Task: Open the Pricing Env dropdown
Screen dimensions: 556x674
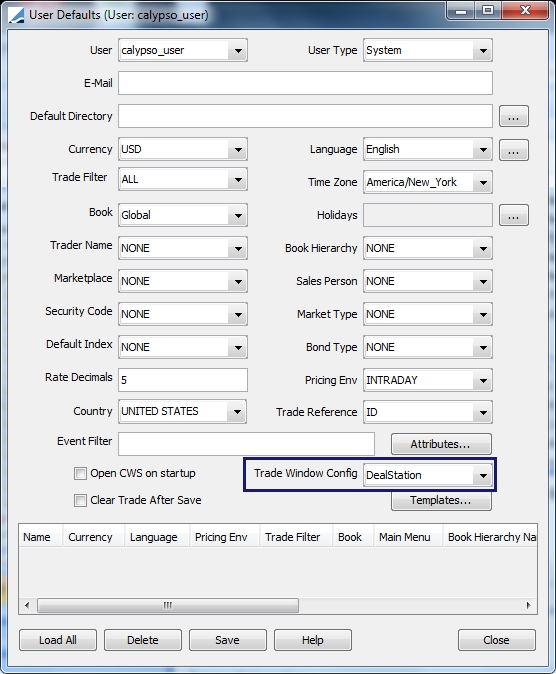Action: [483, 380]
